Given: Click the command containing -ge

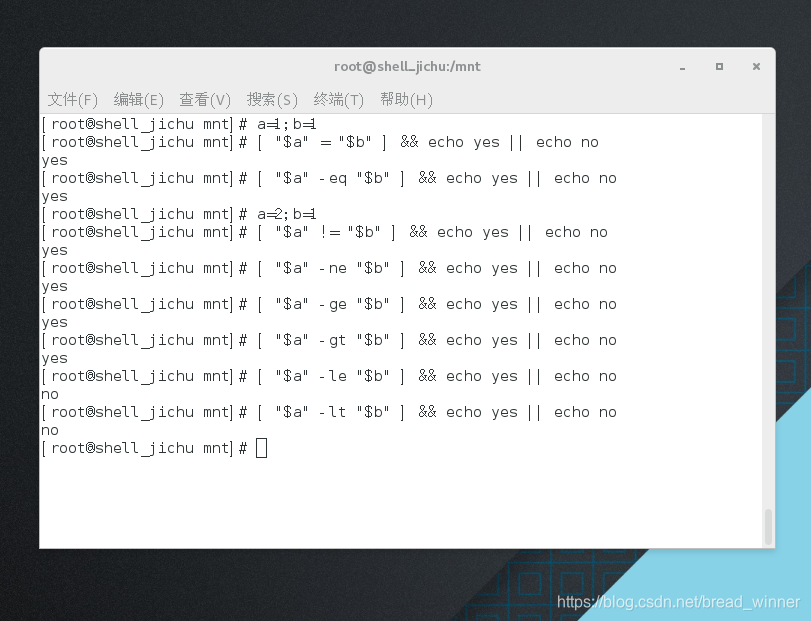Looking at the screenshot, I should [437, 304].
